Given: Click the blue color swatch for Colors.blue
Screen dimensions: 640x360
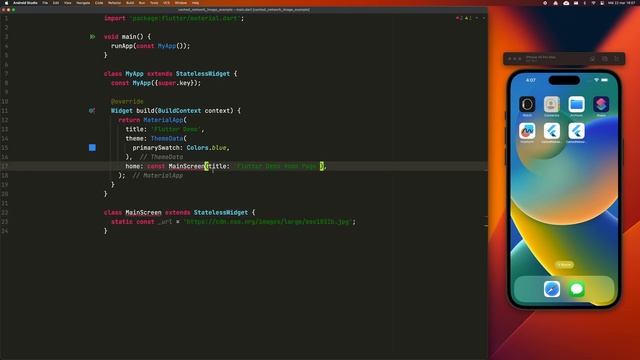Looking at the screenshot, I should click(x=92, y=148).
